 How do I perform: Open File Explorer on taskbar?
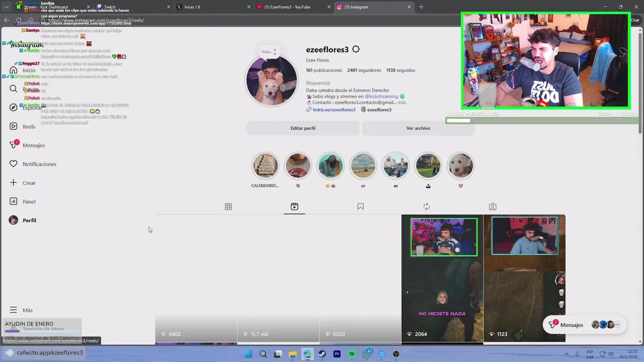(x=293, y=354)
